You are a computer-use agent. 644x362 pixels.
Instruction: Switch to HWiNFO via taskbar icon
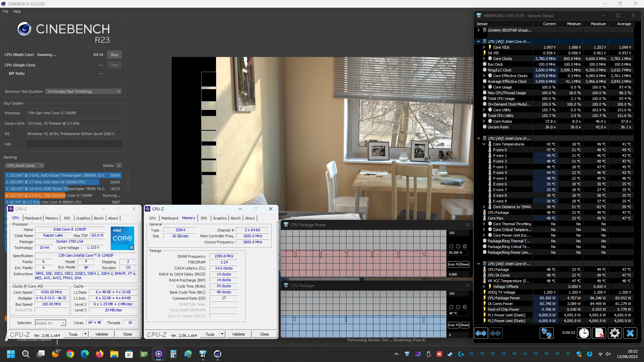(x=203, y=354)
